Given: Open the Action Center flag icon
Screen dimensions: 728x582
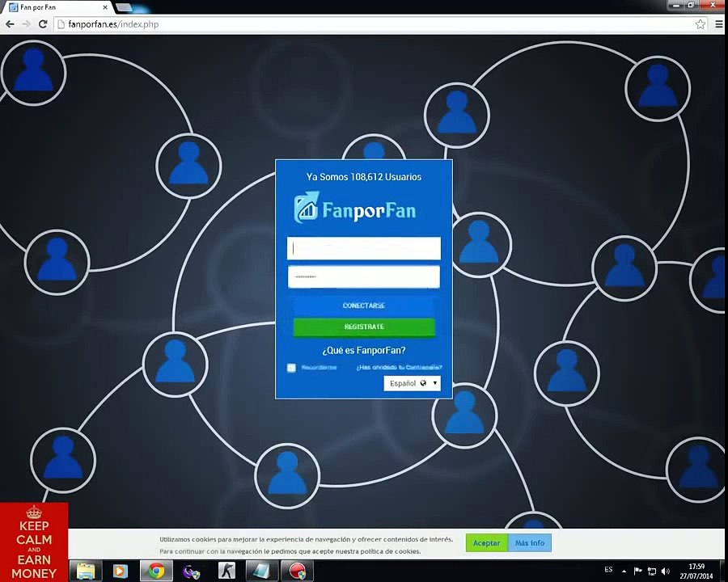Looking at the screenshot, I should [x=638, y=571].
